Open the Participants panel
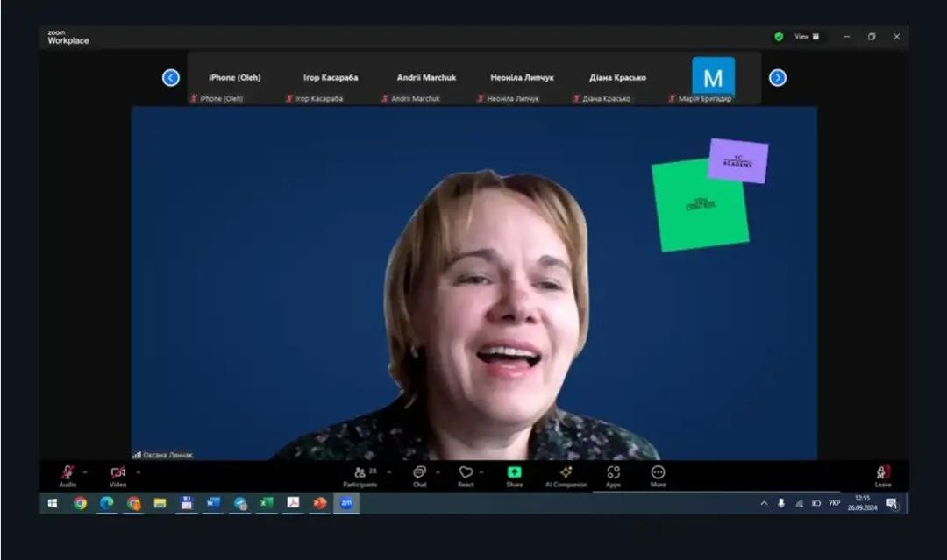 pyautogui.click(x=360, y=473)
